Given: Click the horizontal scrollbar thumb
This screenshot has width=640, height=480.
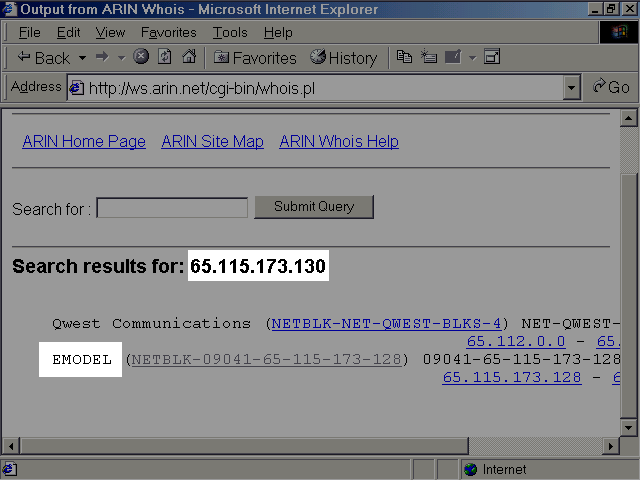Looking at the screenshot, I should pyautogui.click(x=244, y=446).
